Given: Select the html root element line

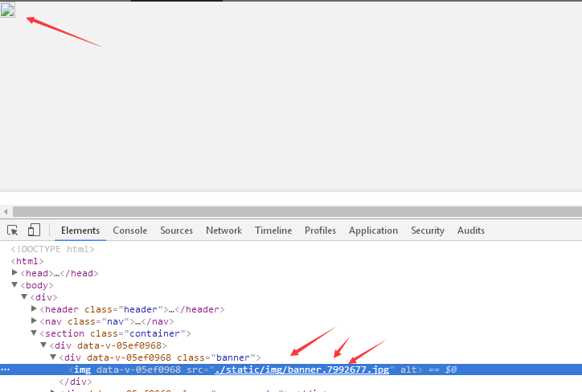Looking at the screenshot, I should [x=27, y=261].
